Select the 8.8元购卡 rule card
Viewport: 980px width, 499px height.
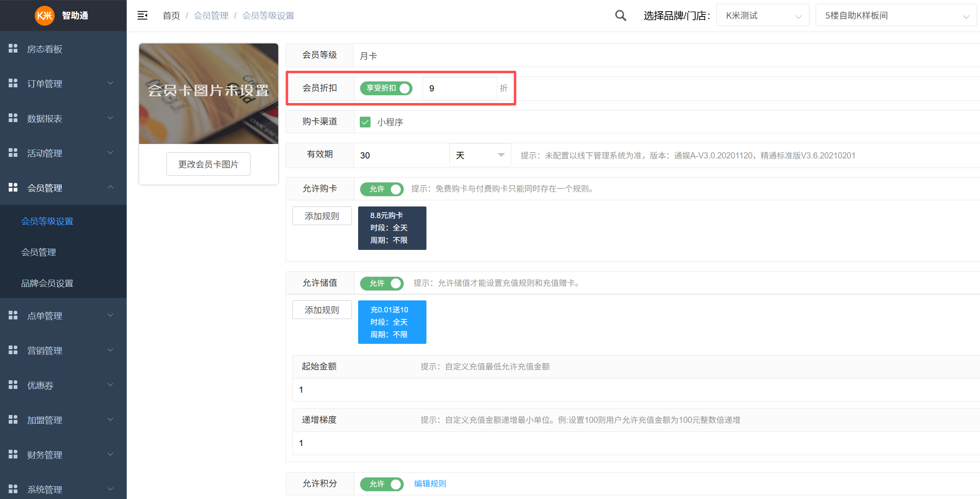pos(392,228)
